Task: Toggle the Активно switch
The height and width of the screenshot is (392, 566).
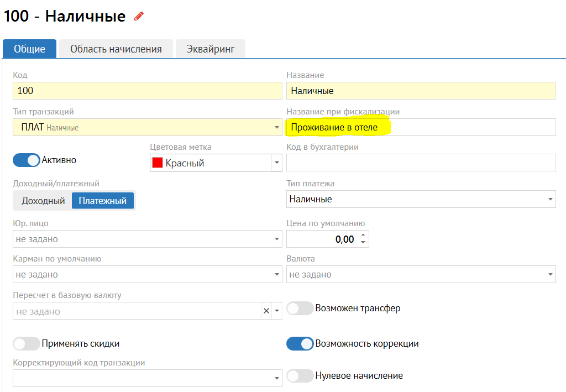Action: pos(27,160)
